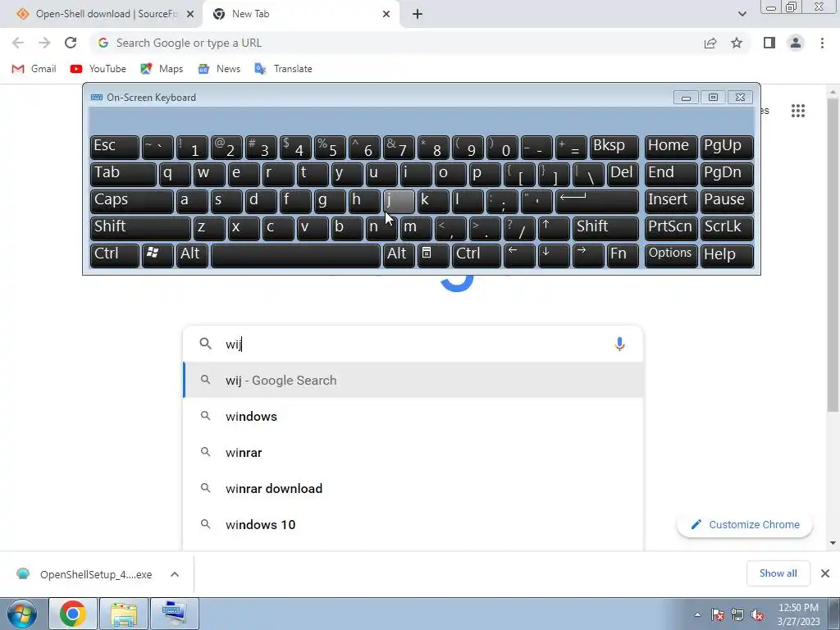
Task: Close the New Tab tab
Action: (x=386, y=15)
